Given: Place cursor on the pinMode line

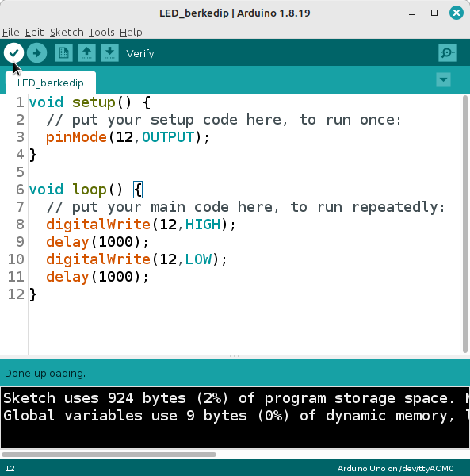Looking at the screenshot, I should point(128,137).
